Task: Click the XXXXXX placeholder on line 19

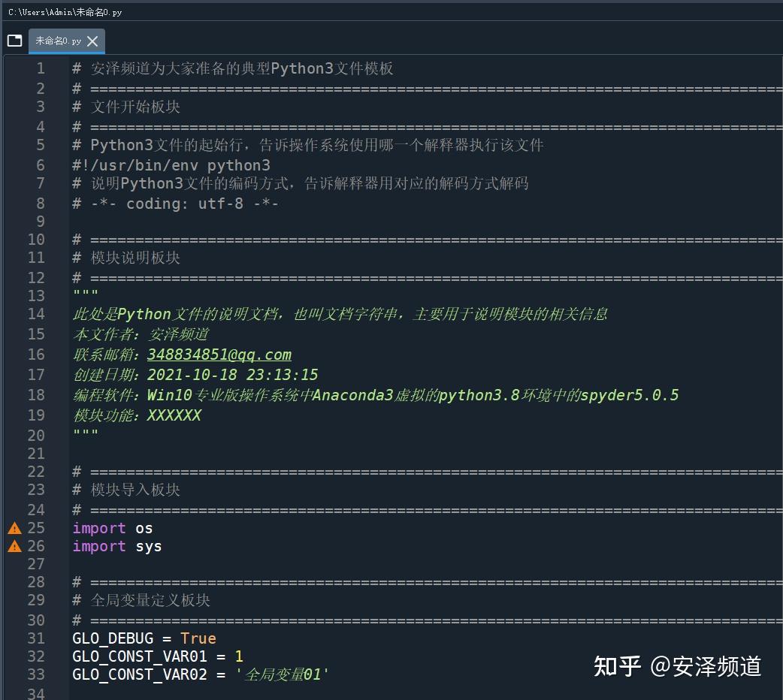Action: [174, 415]
